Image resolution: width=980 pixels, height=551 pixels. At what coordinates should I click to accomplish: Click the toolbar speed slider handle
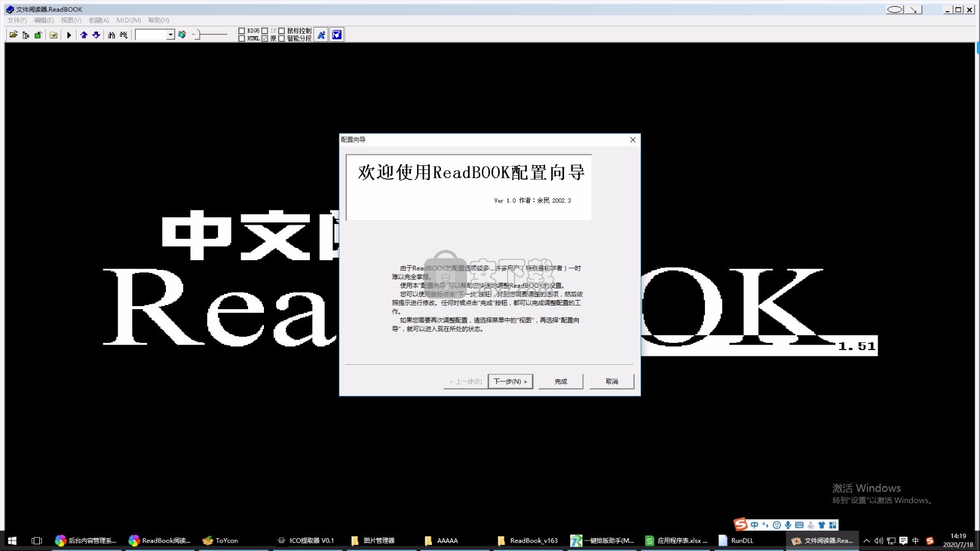[197, 35]
